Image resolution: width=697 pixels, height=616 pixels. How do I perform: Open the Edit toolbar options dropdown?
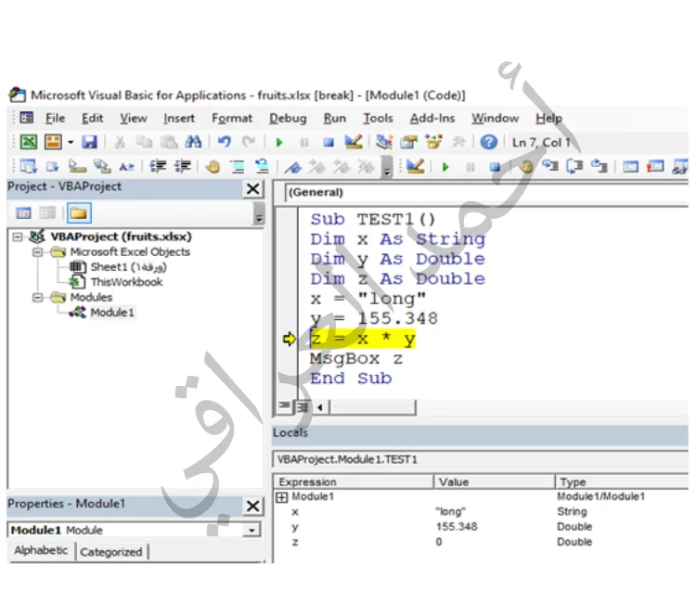point(387,168)
